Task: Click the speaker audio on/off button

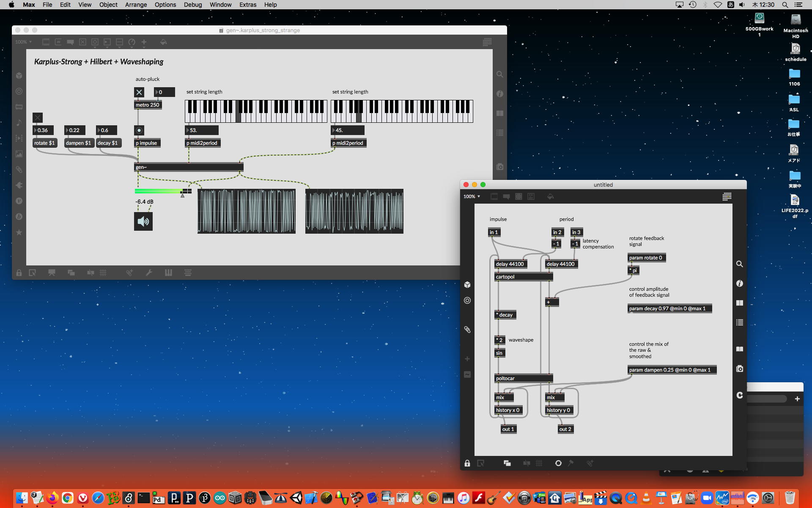Action: pos(143,221)
